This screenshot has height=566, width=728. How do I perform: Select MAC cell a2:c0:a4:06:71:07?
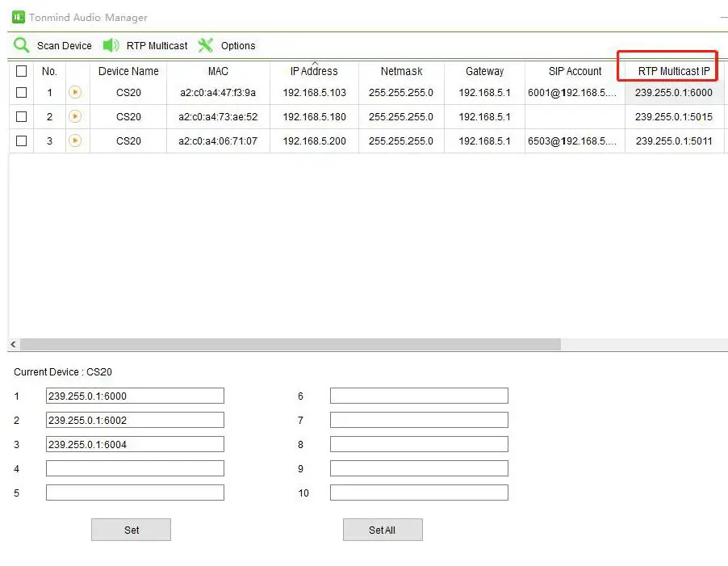point(218,140)
